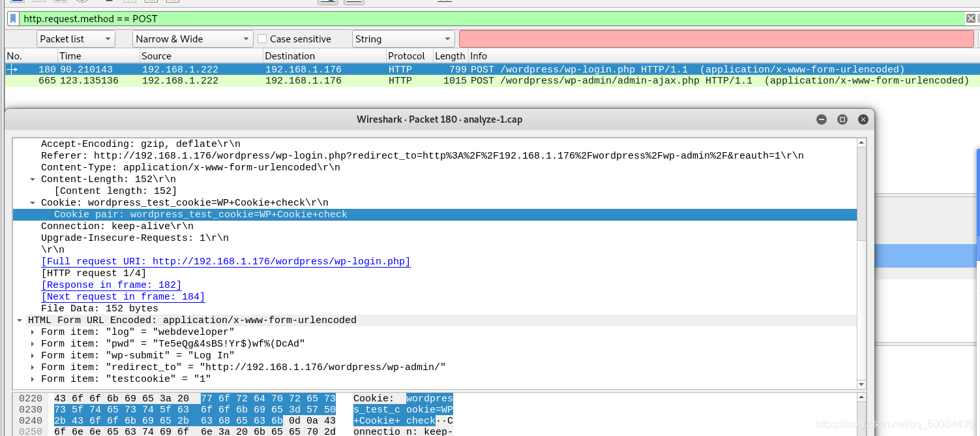Sort packets by the Length column

click(450, 56)
